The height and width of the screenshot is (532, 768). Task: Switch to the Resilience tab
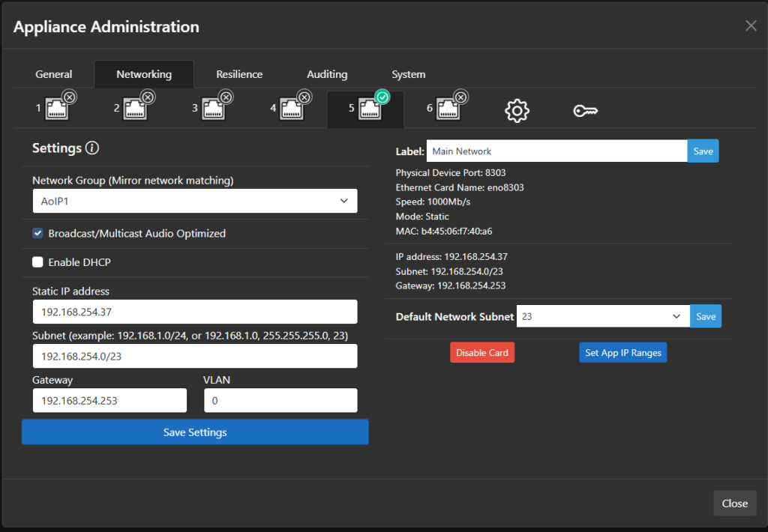tap(239, 74)
